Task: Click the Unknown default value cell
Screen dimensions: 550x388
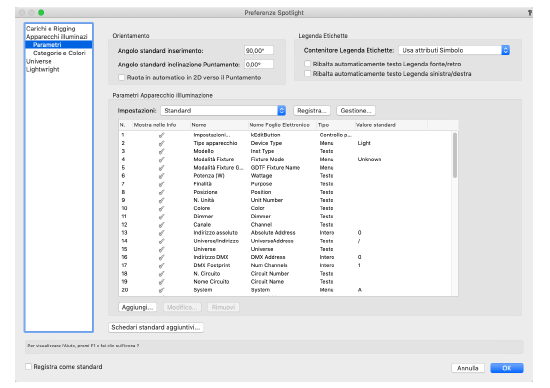Action: (369, 159)
